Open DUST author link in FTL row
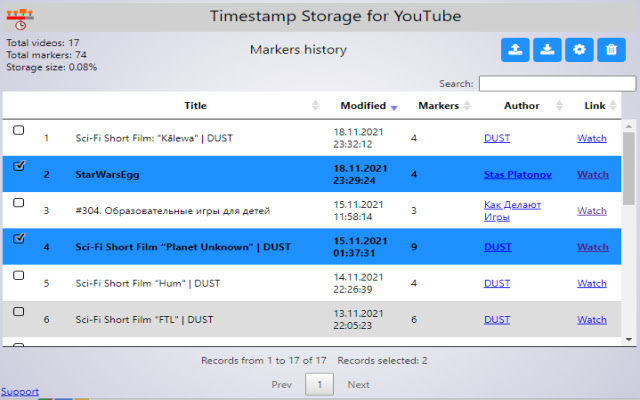The image size is (640, 400). [497, 320]
